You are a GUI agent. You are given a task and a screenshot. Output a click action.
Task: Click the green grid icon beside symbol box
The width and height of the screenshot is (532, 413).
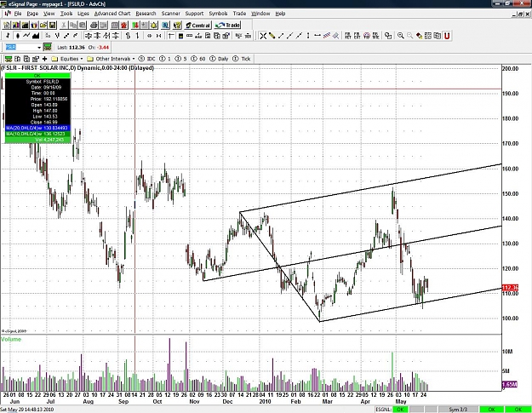pos(48,47)
